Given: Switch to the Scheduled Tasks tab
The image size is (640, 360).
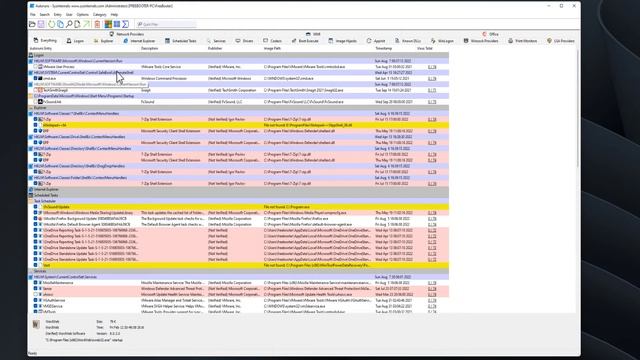Looking at the screenshot, I should pos(180,41).
